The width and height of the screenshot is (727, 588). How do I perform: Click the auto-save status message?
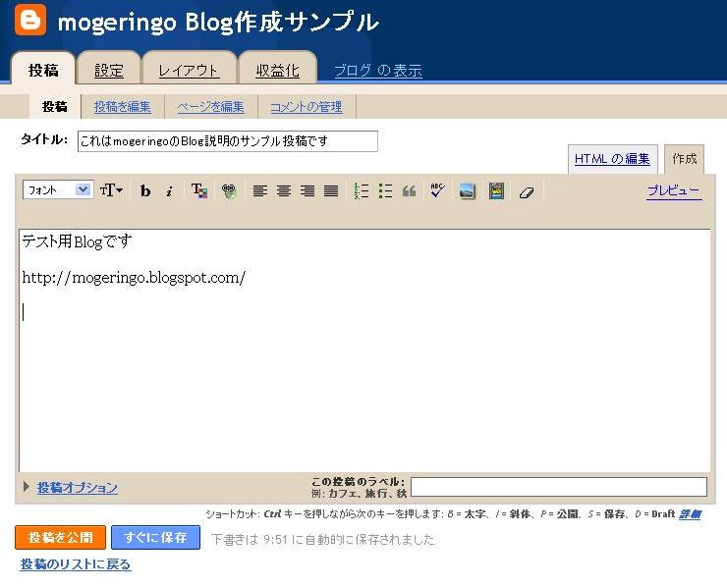pos(322,539)
